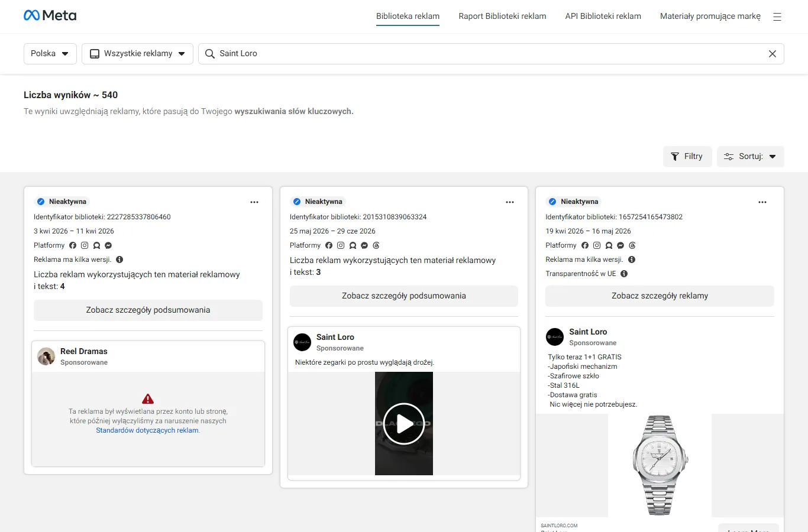Open the Polska country dropdown

click(x=50, y=54)
